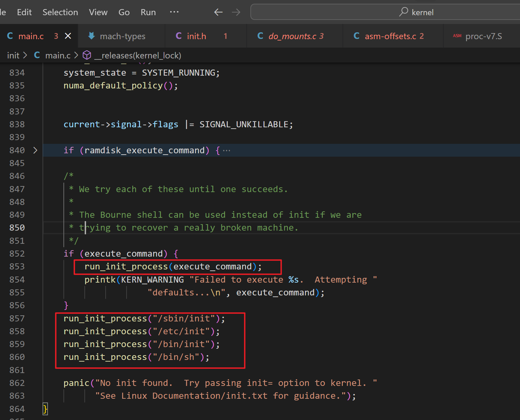Viewport: 520px width, 420px height.
Task: Switch to the init.h tab
Action: 206,36
